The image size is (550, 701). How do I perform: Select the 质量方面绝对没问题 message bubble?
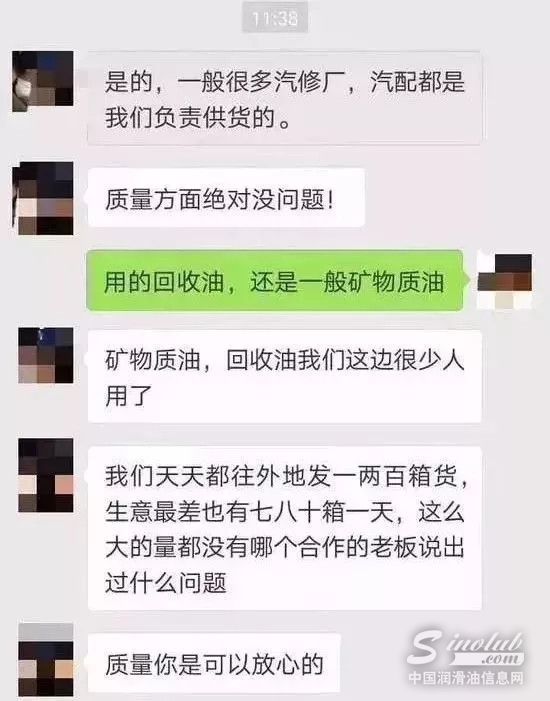pyautogui.click(x=226, y=198)
